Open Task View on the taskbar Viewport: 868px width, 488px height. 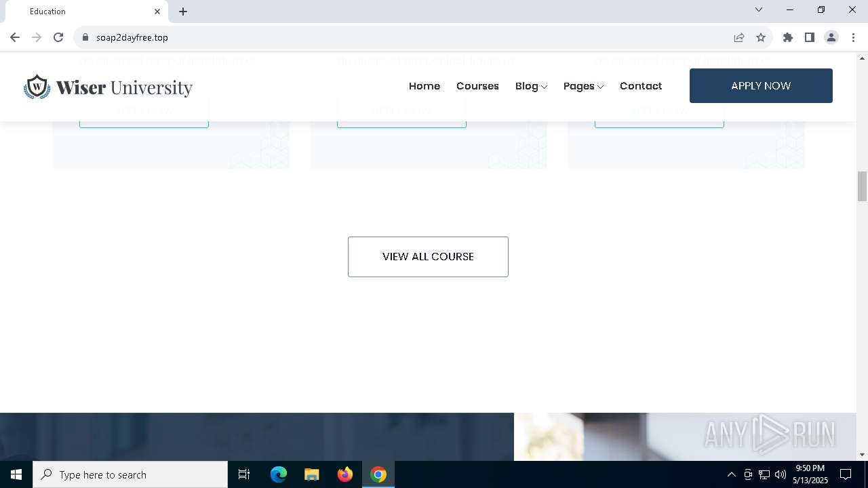pos(244,474)
